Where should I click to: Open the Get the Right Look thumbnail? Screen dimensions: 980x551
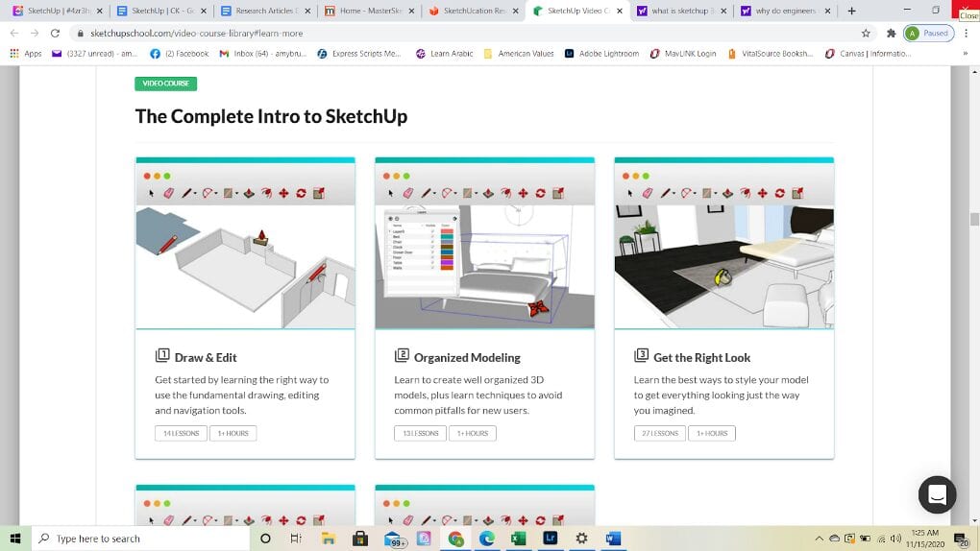coord(723,243)
